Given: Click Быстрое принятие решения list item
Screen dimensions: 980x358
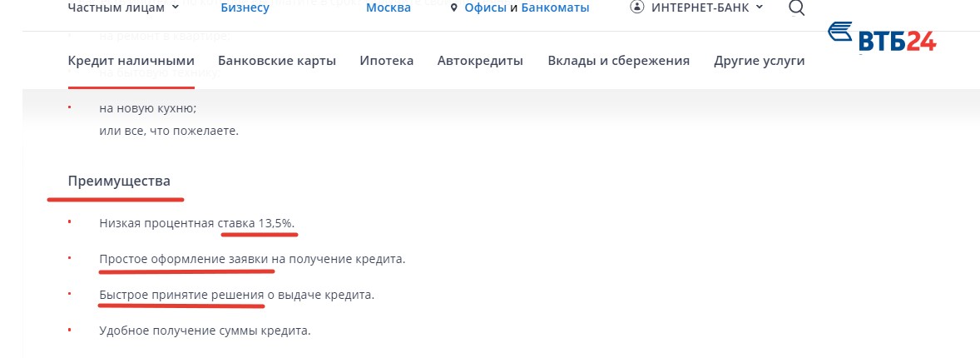Looking at the screenshot, I should 236,295.
